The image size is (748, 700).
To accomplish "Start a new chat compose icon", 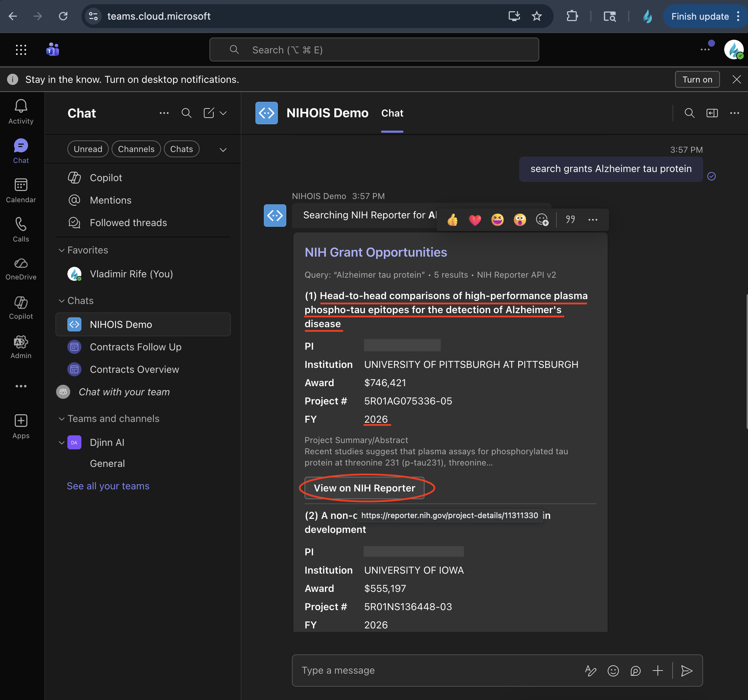I will pos(209,113).
